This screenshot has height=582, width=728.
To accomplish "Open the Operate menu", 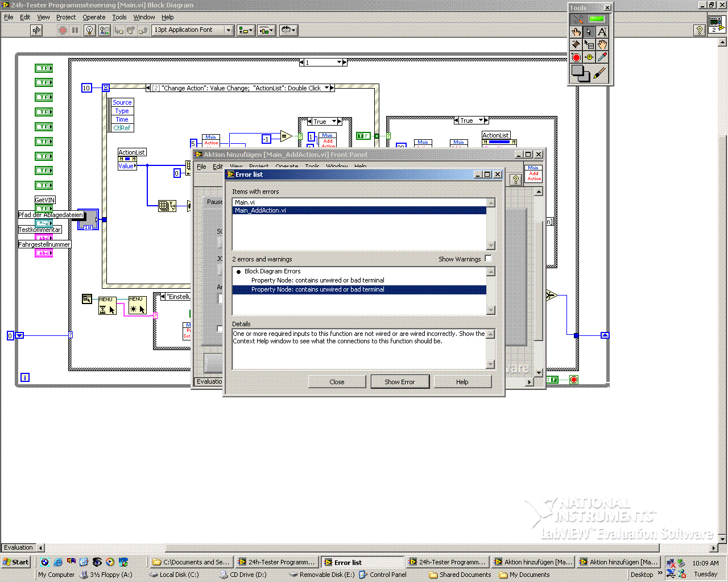I will coord(94,17).
